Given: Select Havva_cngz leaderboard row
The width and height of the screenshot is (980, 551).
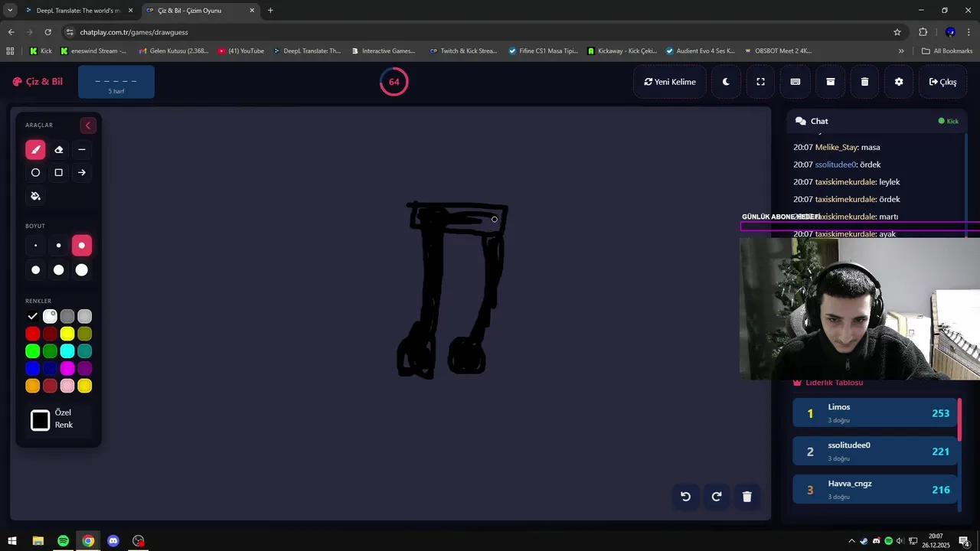Looking at the screenshot, I should click(x=875, y=490).
